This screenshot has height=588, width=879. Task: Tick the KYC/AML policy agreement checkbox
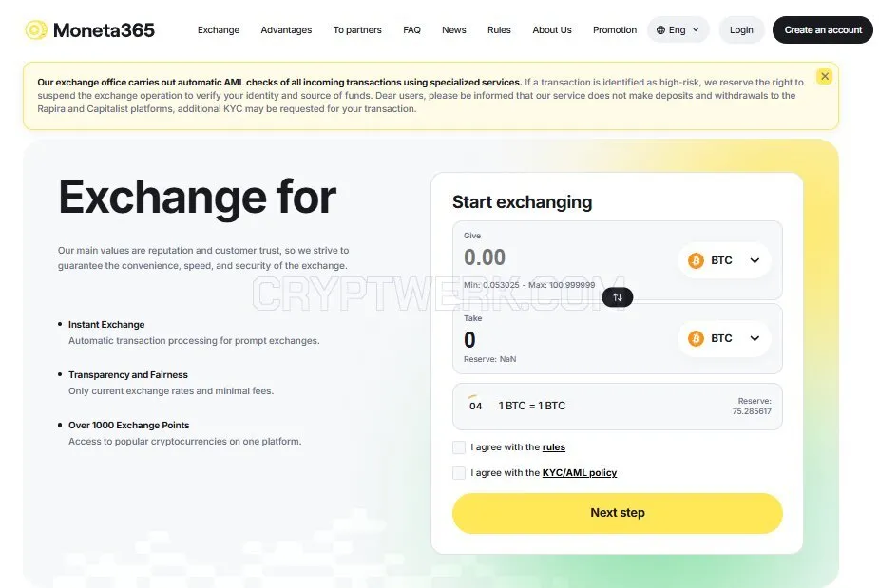(x=459, y=473)
